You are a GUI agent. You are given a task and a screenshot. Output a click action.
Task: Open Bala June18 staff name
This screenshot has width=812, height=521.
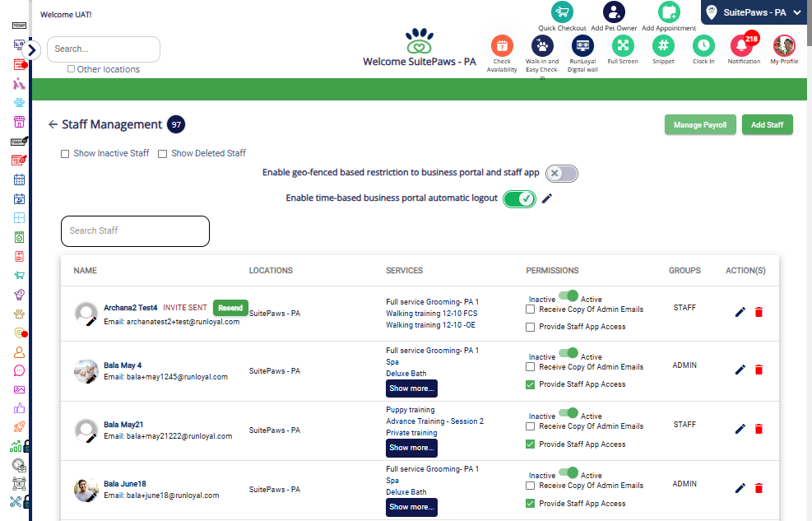click(125, 484)
